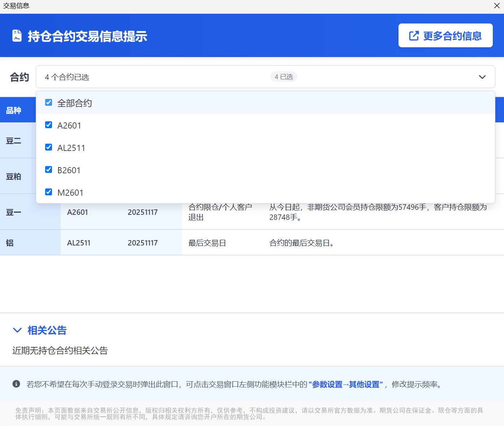Click the 4 已选 badge

click(284, 77)
